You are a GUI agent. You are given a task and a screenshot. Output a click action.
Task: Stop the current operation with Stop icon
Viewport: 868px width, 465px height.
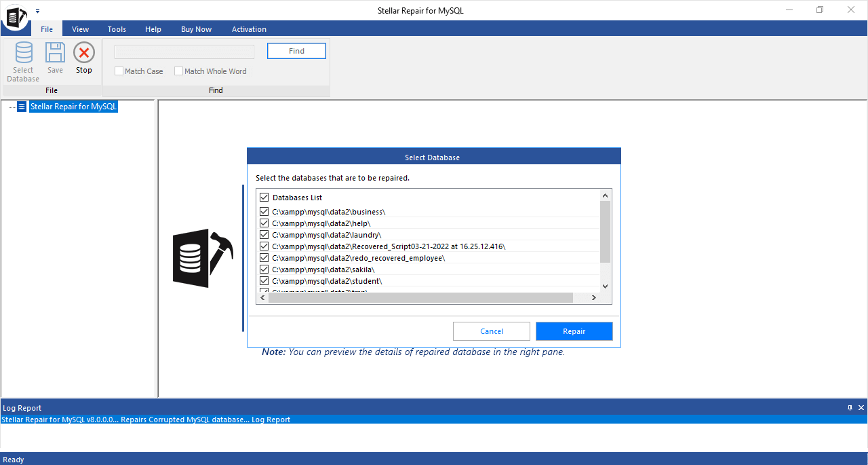[x=84, y=58]
